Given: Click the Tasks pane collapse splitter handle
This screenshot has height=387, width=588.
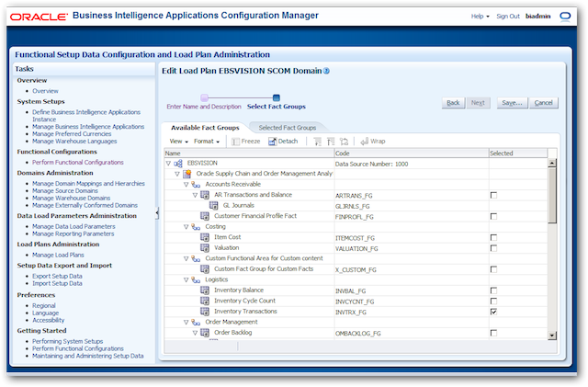Looking at the screenshot, I should (156, 213).
